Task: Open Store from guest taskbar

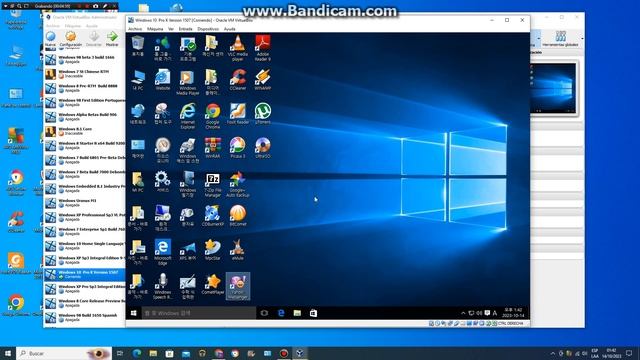Action: [x=313, y=313]
